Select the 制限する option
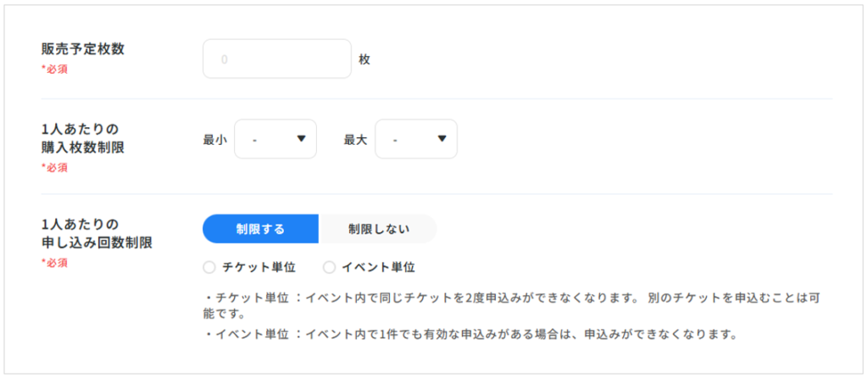This screenshot has width=868, height=378. 260,229
